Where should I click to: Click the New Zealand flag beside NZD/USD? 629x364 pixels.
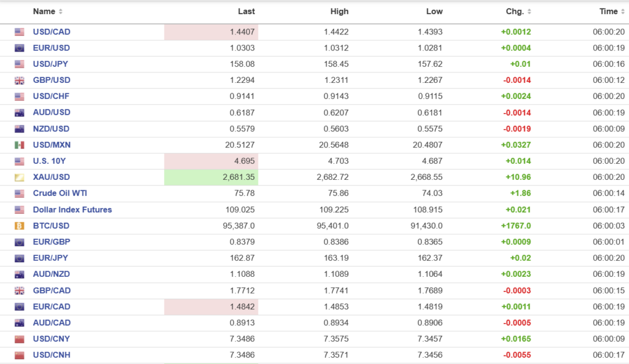20,129
